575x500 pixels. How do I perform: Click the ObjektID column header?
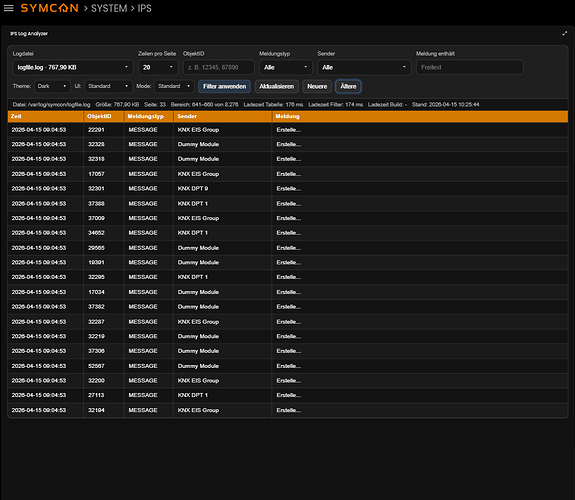[104, 116]
